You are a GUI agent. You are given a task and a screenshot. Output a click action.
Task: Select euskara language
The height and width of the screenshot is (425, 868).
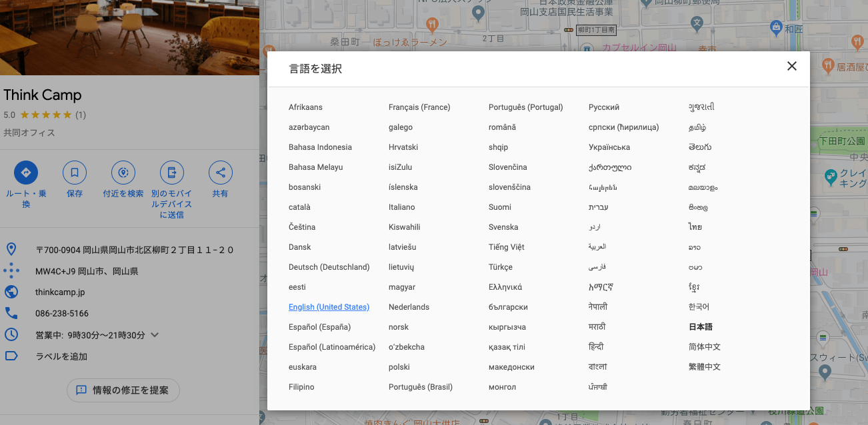[x=303, y=367]
